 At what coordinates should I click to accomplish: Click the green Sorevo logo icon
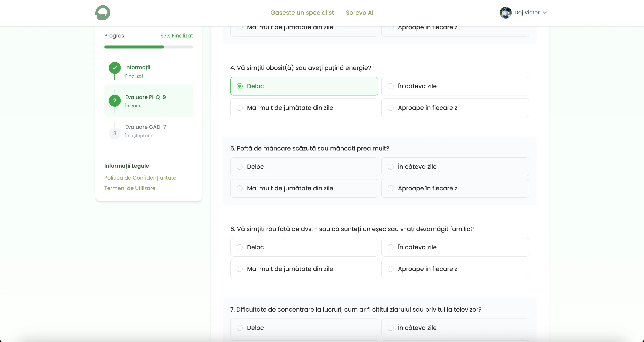point(103,13)
